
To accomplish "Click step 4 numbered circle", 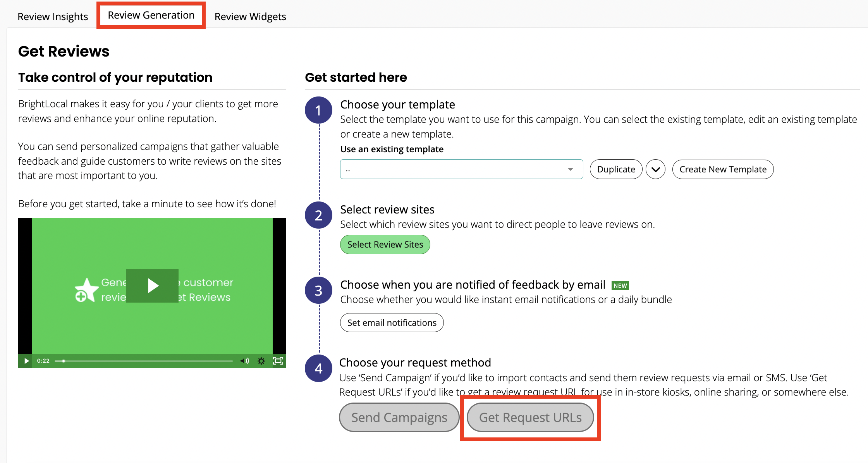I will click(318, 368).
